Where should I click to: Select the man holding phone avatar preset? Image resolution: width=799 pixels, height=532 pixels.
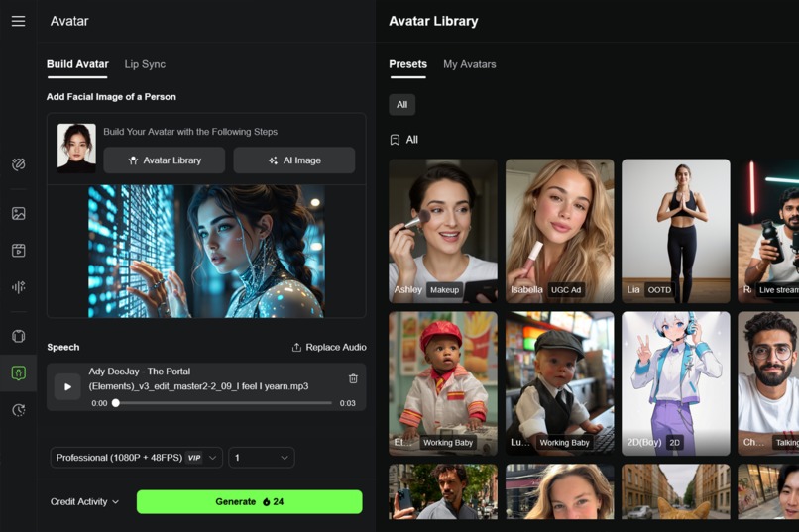[x=443, y=491]
